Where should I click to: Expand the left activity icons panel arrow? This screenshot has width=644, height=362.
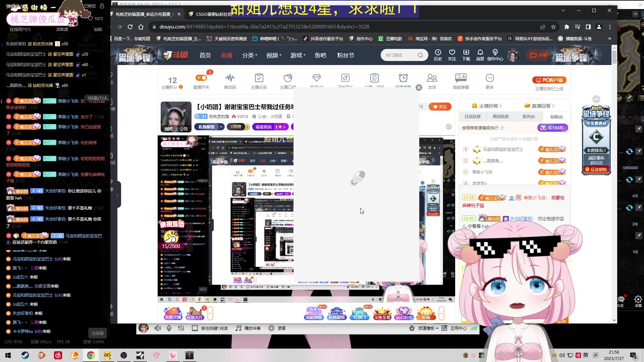[x=210, y=313]
